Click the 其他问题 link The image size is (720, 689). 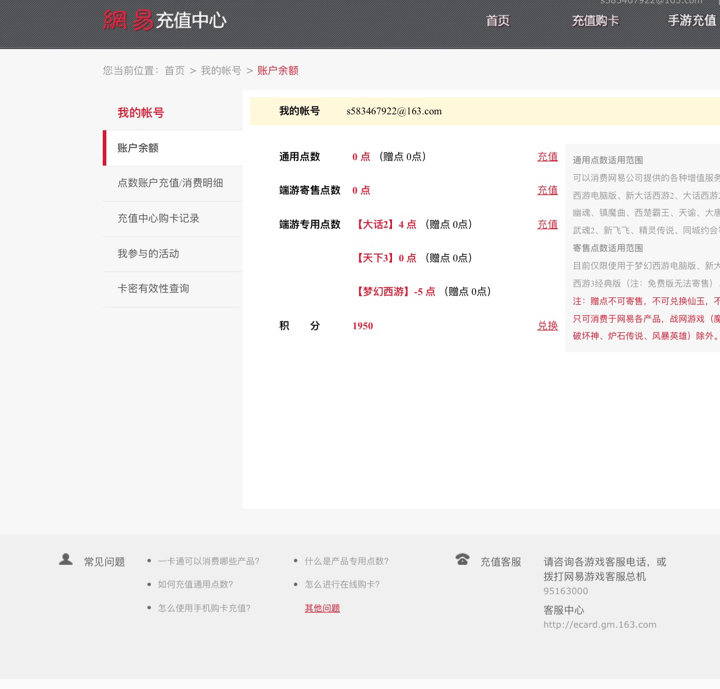[x=322, y=608]
